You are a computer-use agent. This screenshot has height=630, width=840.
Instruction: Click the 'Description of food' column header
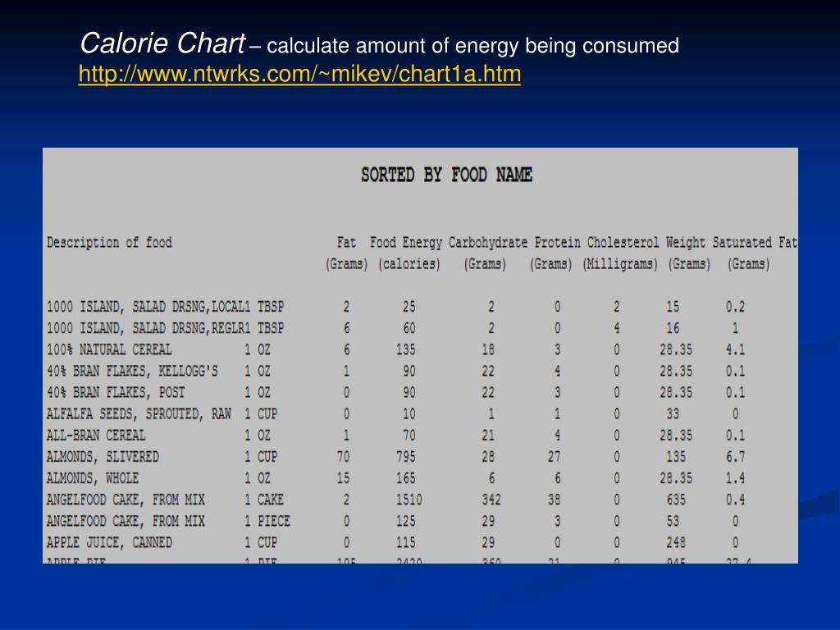(109, 243)
